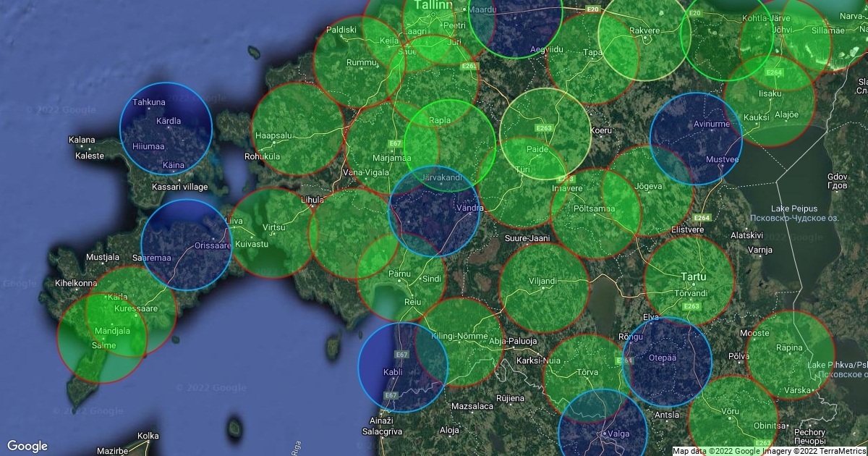Select the green circle around Viljandi
The image size is (868, 456).
543,287
